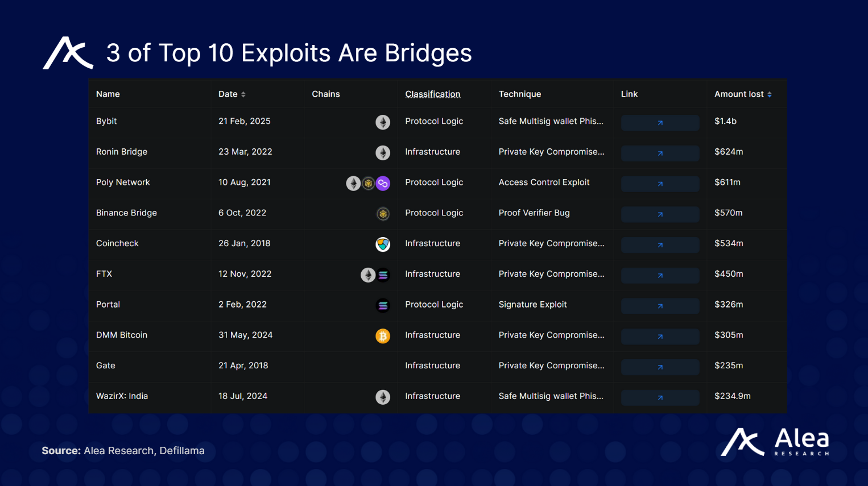Screen dimensions: 868x486
Task: Click the Ethereum icon in WazirX: India row
Action: [383, 397]
